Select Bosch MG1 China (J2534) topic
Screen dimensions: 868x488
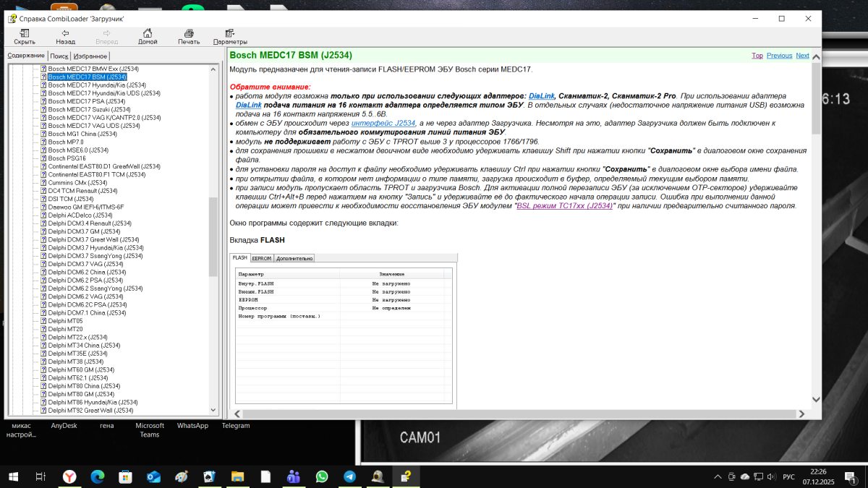click(82, 134)
